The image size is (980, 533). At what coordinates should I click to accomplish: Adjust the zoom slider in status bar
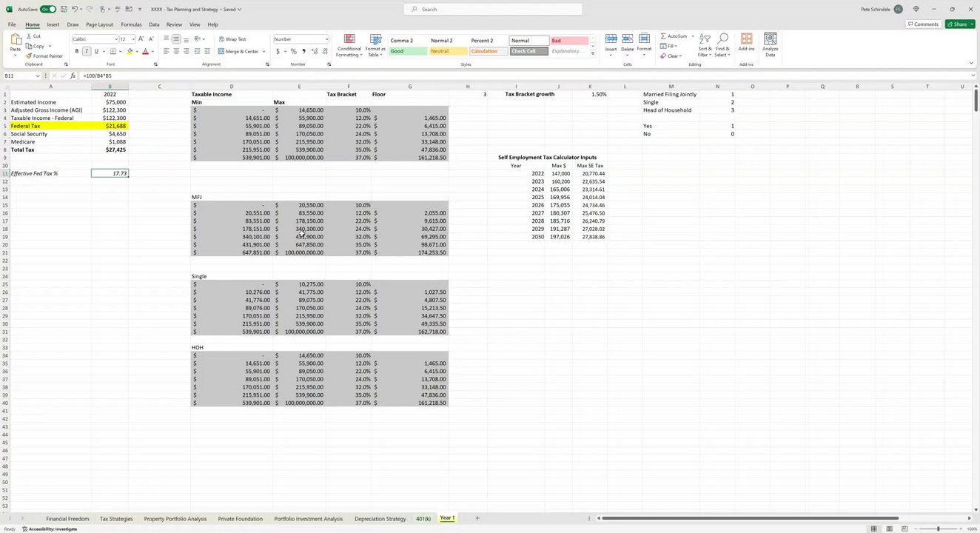tap(938, 529)
